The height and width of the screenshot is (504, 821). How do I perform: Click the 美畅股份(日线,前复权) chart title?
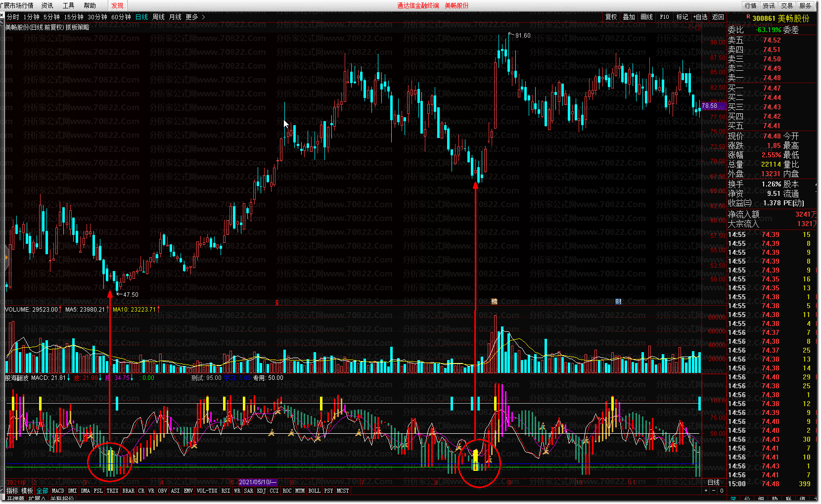35,27
